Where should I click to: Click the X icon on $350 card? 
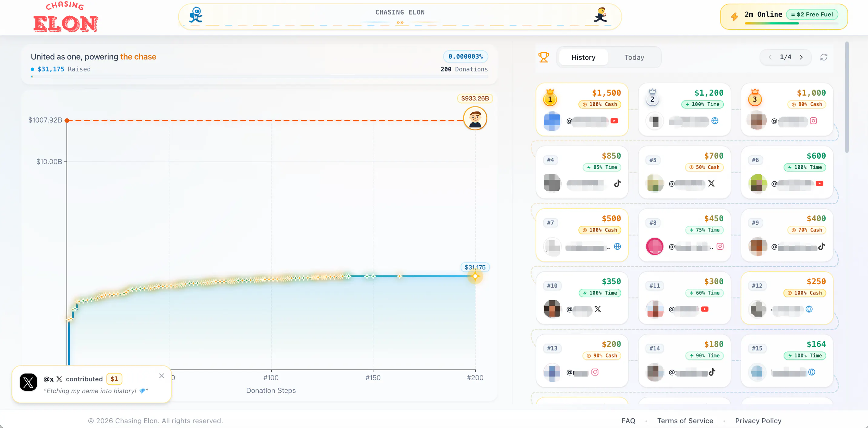point(598,309)
